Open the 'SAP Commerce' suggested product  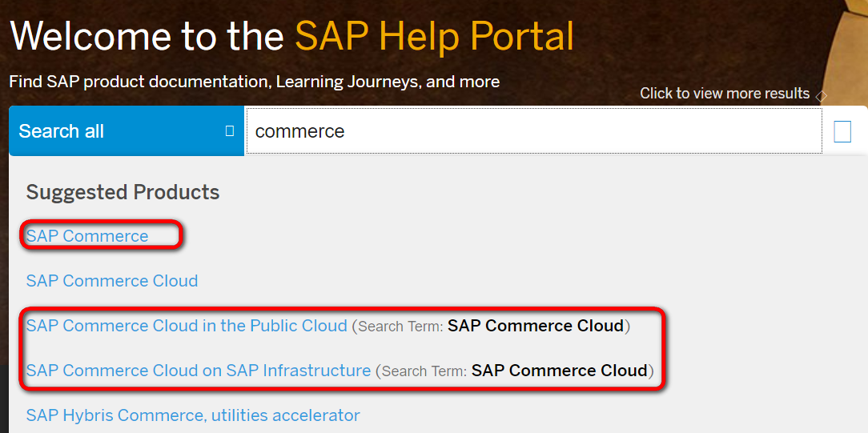click(x=87, y=236)
